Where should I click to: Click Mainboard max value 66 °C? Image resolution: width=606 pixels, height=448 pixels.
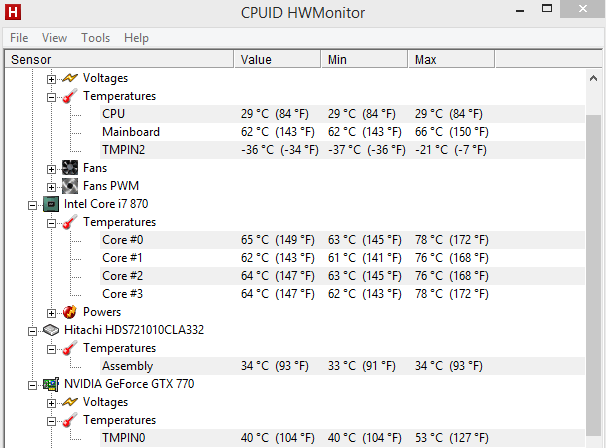pyautogui.click(x=452, y=132)
